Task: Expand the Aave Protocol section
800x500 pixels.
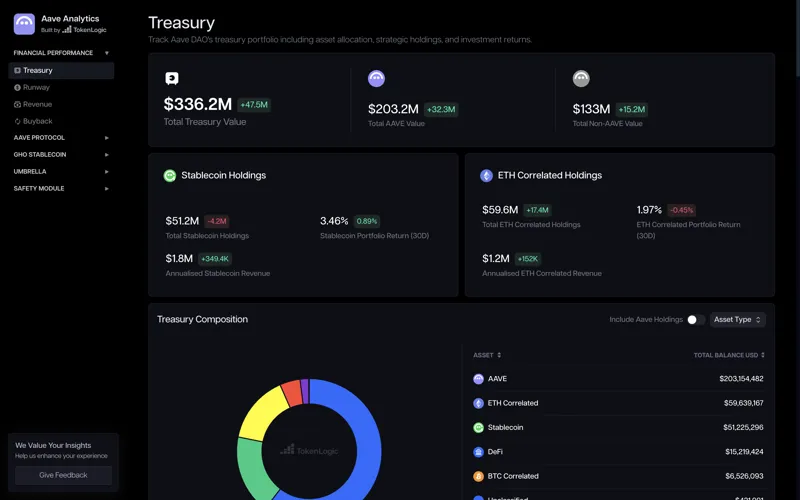Action: [107, 138]
